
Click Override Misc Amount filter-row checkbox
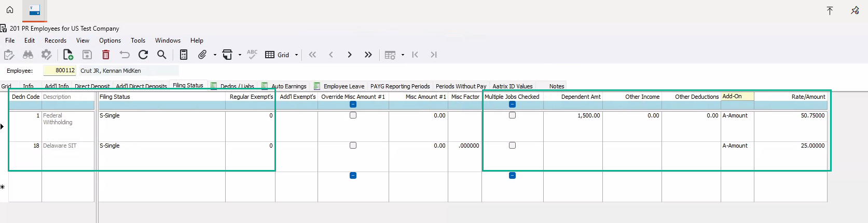click(353, 104)
